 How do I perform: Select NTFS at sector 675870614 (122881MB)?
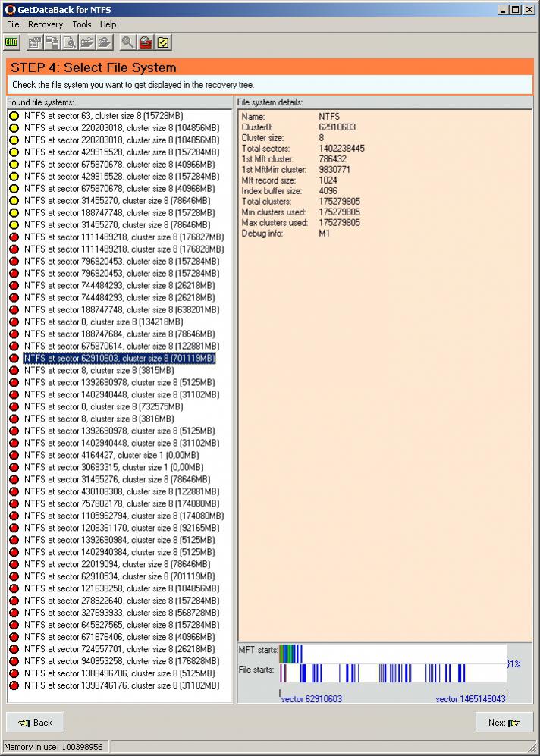(121, 346)
